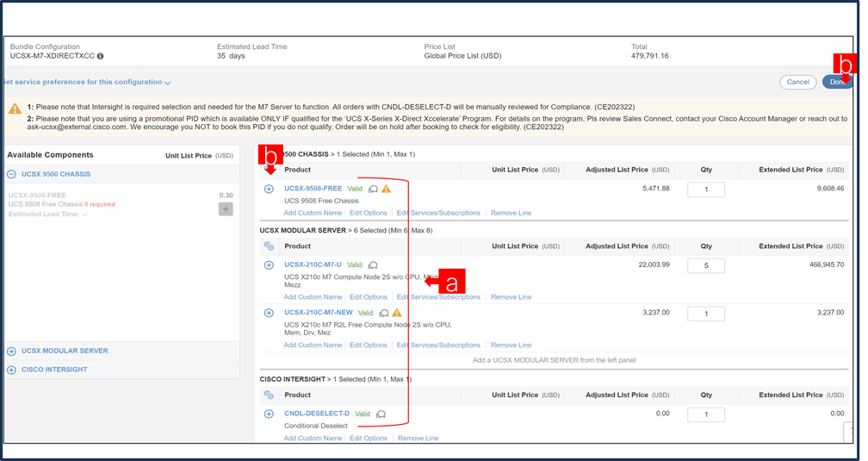
Task: Click the warning icon in the notification banner
Action: (15, 109)
